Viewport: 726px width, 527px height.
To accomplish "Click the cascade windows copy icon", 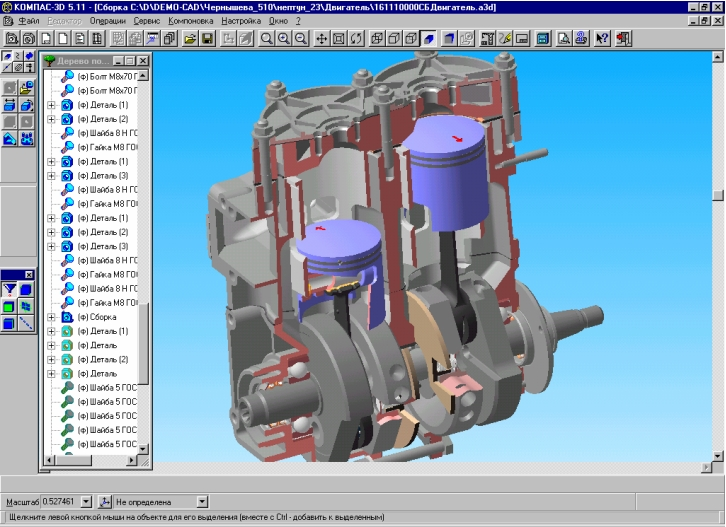I will tap(169, 38).
